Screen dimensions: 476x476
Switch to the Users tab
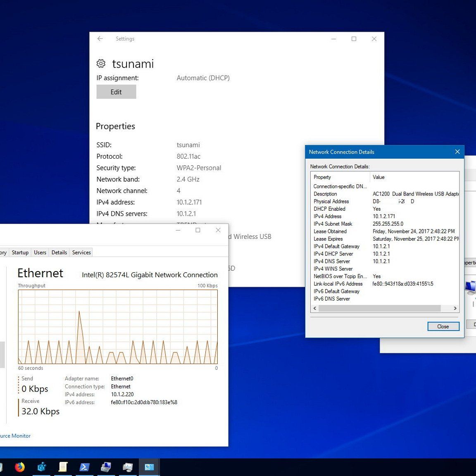[x=40, y=252]
